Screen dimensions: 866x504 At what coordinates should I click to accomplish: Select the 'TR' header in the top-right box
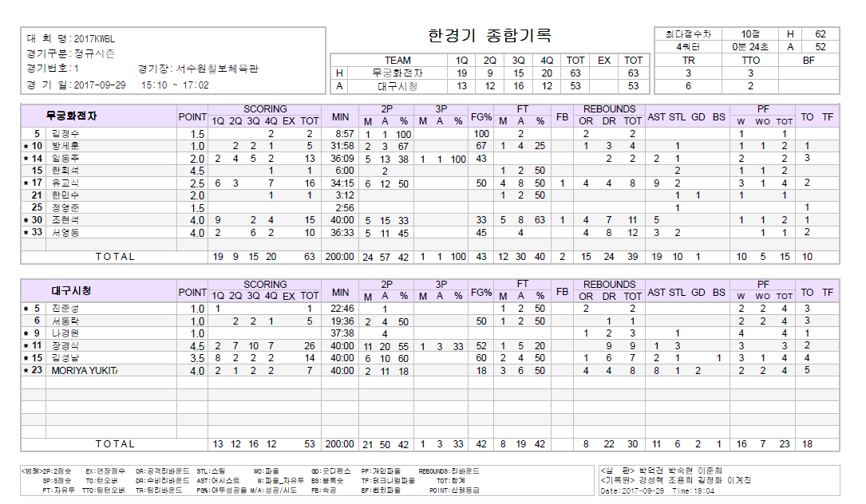(688, 60)
